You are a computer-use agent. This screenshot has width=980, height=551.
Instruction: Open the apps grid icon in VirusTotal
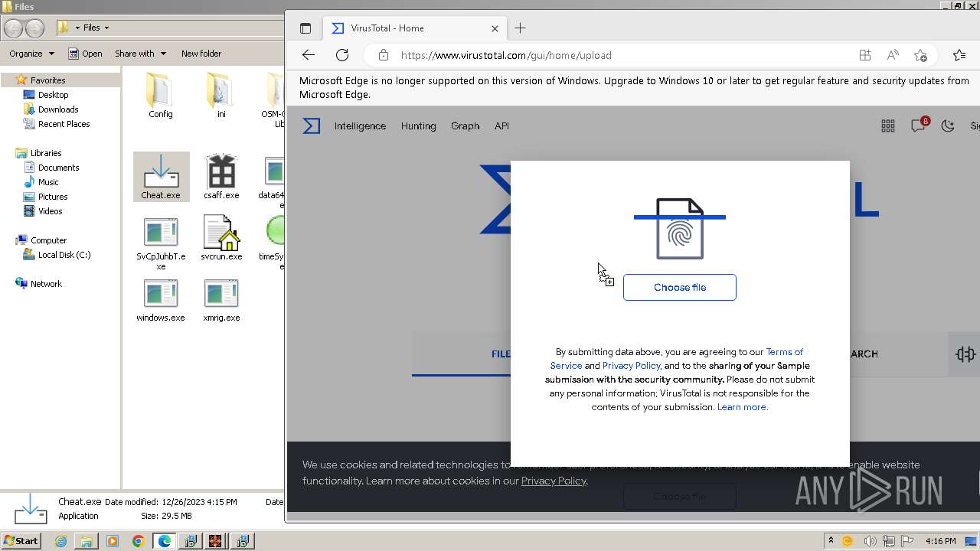[887, 126]
